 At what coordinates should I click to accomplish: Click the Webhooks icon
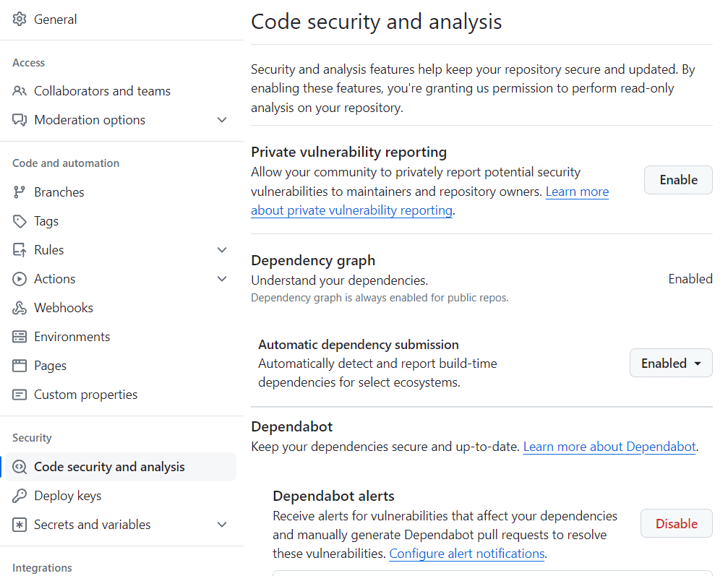pos(19,308)
